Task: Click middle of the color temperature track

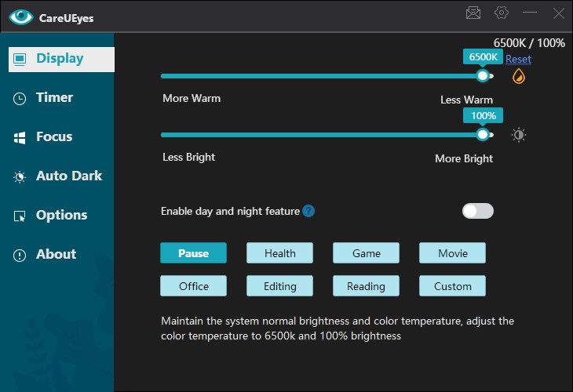Action: click(x=327, y=76)
